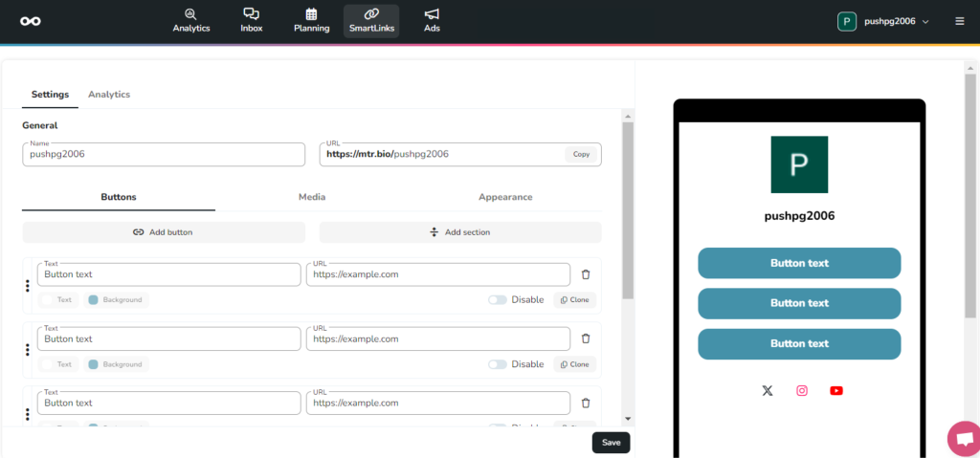Open the first row's Background color swatch
Image resolution: width=980 pixels, height=458 pixels.
click(116, 300)
